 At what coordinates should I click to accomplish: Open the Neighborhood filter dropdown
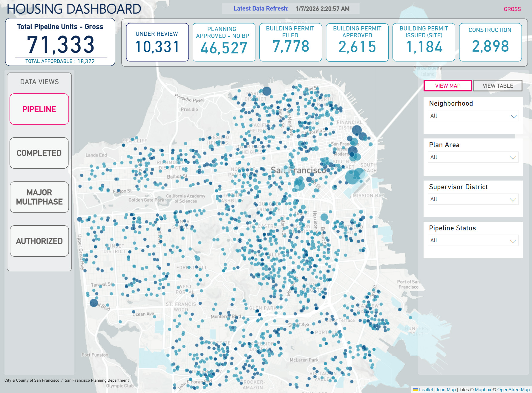click(473, 116)
